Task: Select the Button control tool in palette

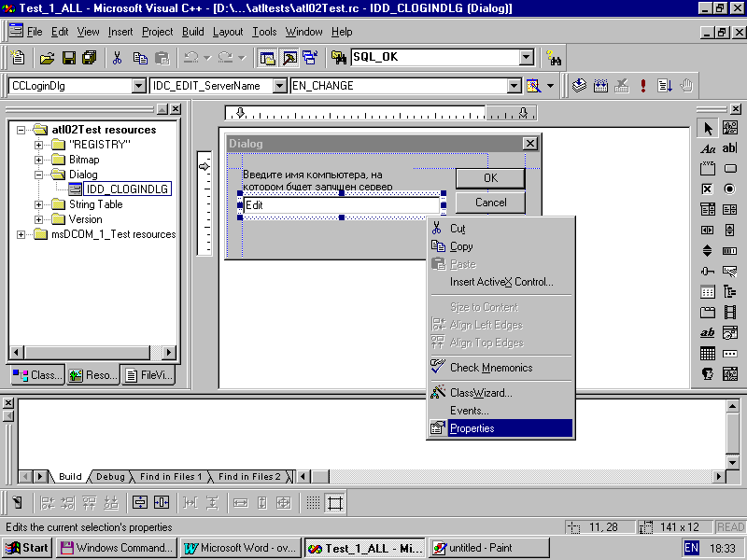Action: (729, 169)
